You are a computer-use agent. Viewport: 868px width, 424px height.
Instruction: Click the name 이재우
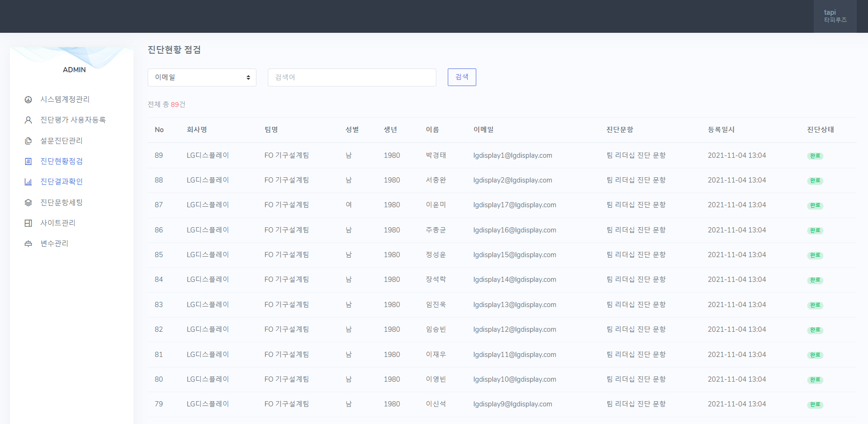[x=436, y=355]
